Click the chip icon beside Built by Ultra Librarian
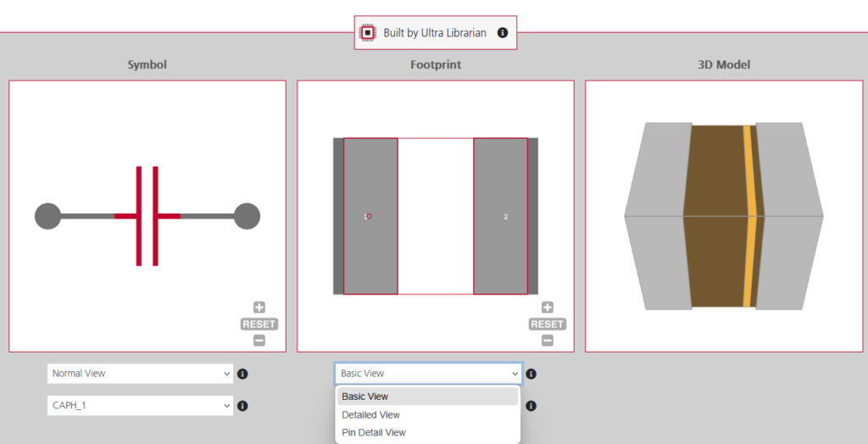868x444 pixels. [x=368, y=33]
